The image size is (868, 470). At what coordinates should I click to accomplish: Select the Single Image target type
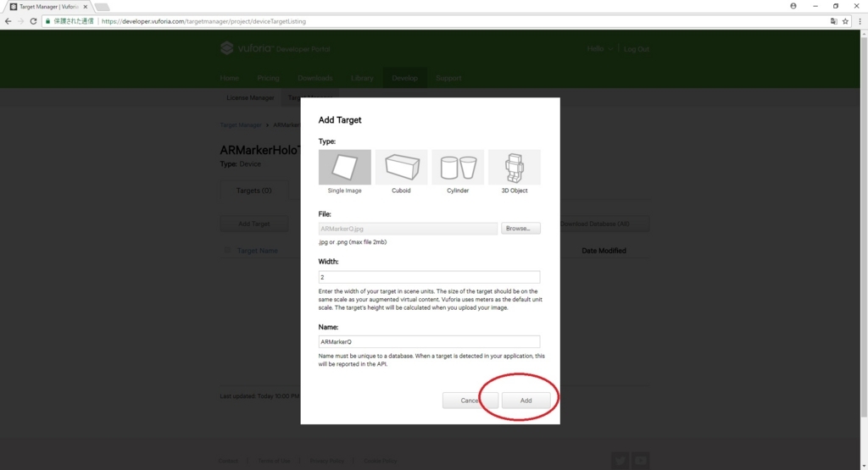click(x=344, y=167)
